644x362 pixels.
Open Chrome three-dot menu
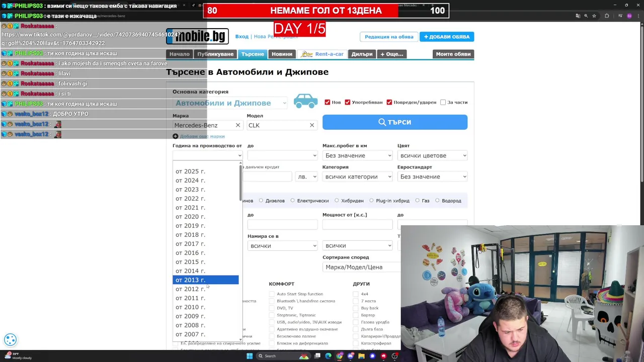[x=638, y=16]
